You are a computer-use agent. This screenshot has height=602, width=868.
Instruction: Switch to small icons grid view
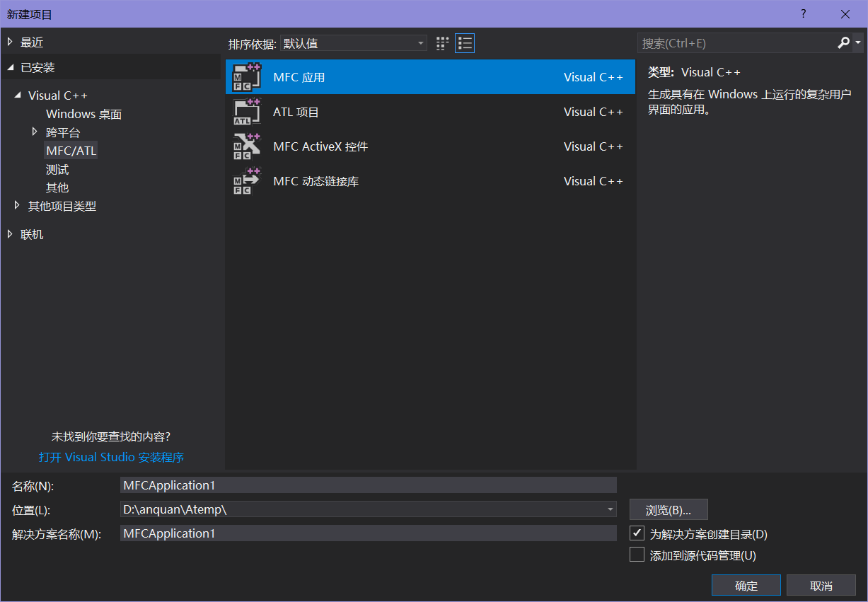point(443,43)
